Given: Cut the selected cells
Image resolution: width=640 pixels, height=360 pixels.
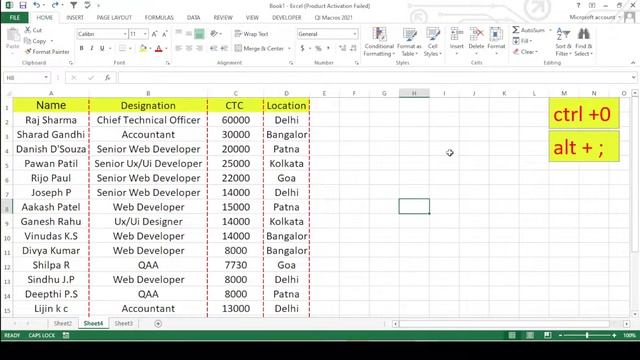Looking at the screenshot, I should pos(33,30).
